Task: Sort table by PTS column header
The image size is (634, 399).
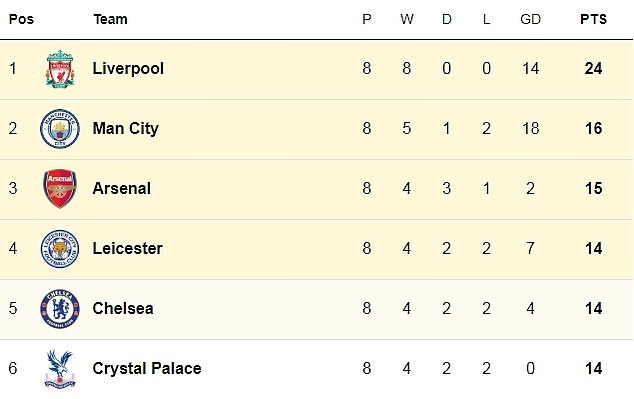Action: [593, 19]
